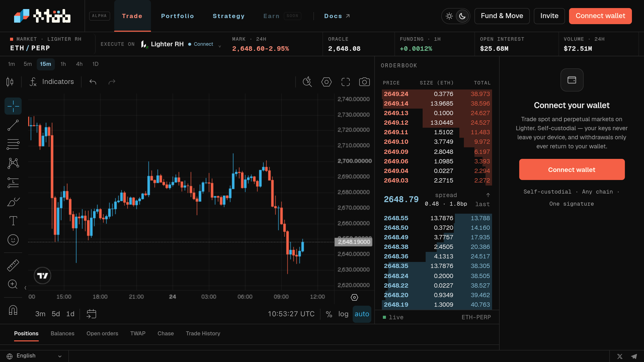Open the 10:53:27 UTC timezone menu

pyautogui.click(x=291, y=314)
